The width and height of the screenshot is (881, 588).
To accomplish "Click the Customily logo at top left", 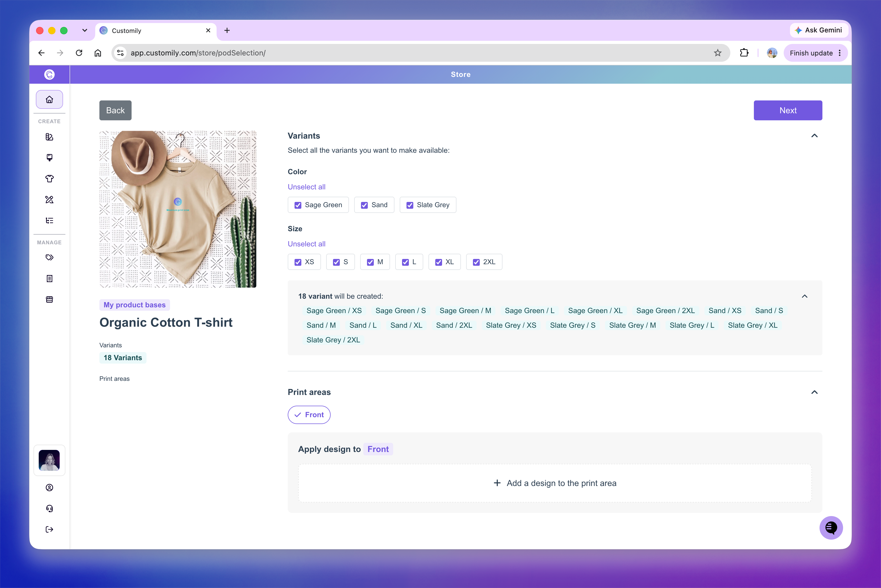I will pos(49,74).
